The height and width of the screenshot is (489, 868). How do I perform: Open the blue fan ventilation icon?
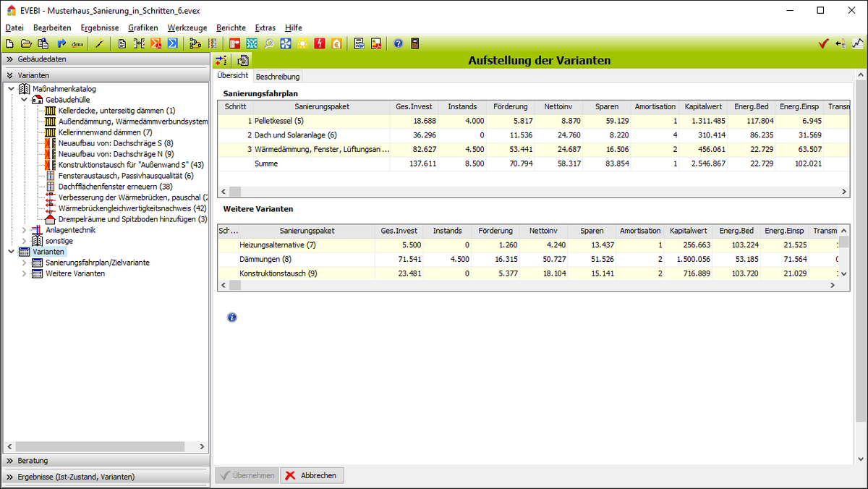click(x=286, y=43)
